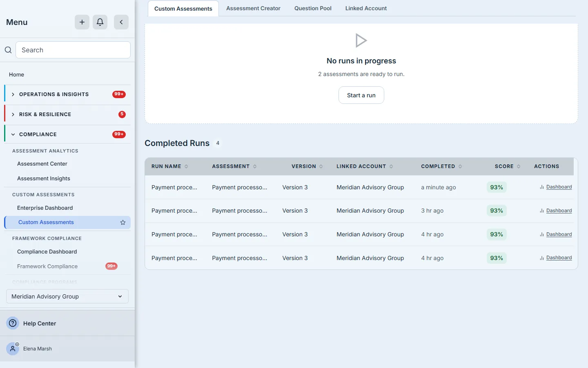This screenshot has width=588, height=368.
Task: Collapse the sidebar with the back chevron
Action: point(121,22)
